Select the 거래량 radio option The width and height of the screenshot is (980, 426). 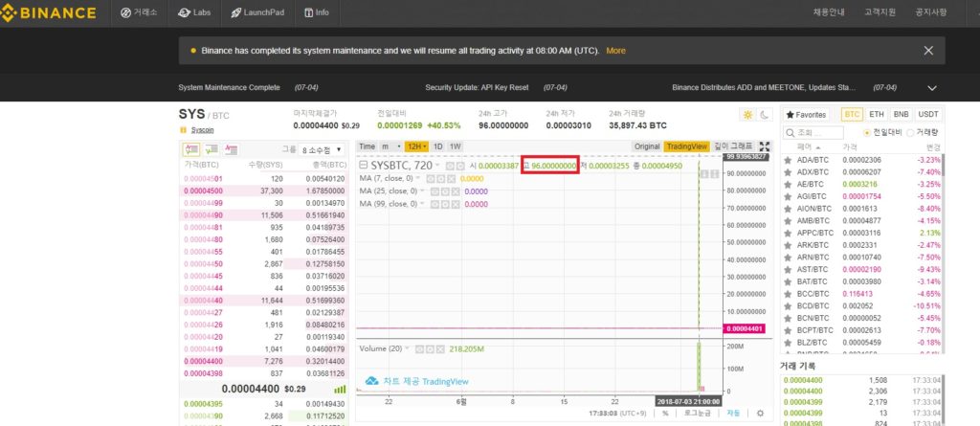coord(910,133)
